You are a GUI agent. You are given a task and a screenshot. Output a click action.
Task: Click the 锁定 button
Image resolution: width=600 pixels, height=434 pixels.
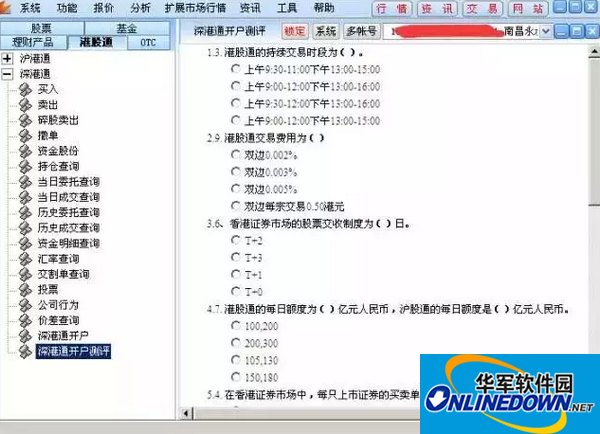coord(295,31)
